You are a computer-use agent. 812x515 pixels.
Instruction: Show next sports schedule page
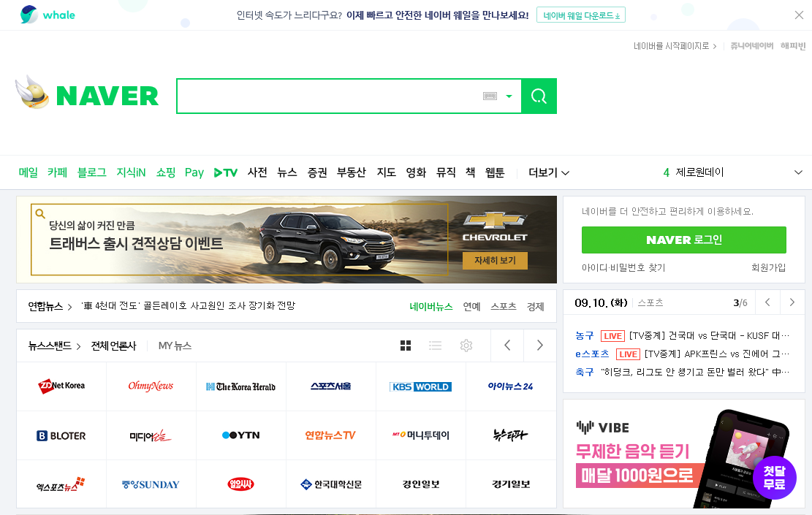(x=792, y=302)
